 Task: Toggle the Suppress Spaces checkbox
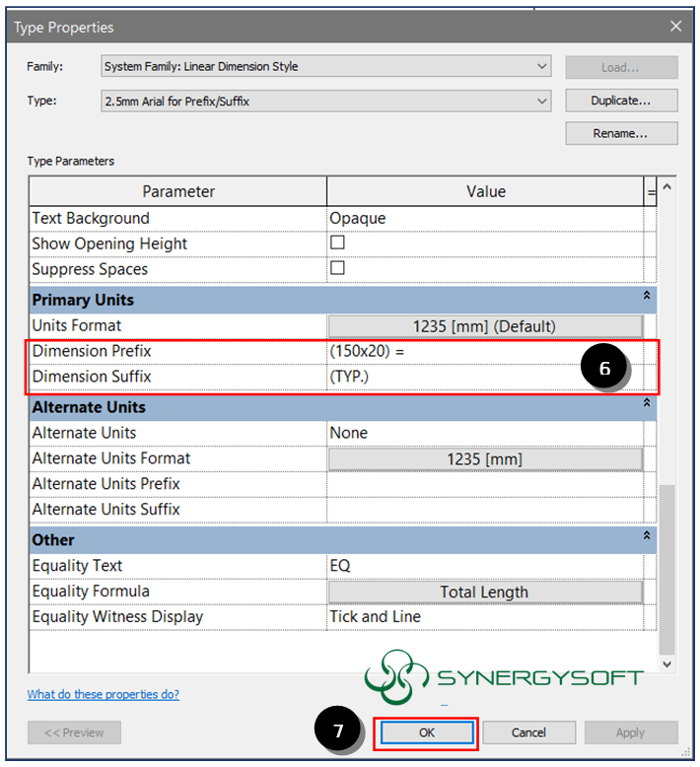[337, 268]
